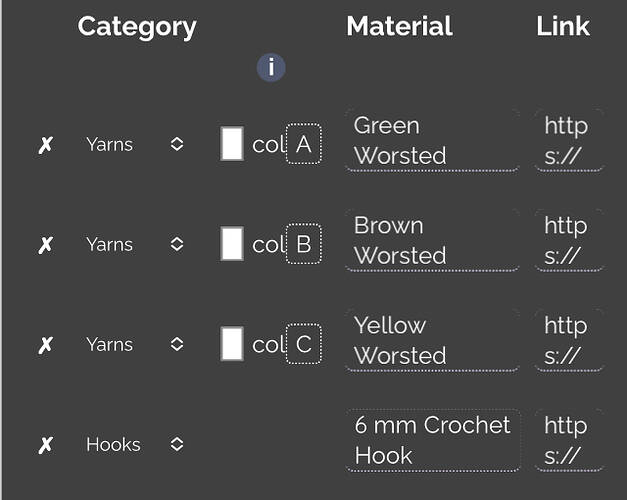Edit the color label C field
The image size is (627, 500).
pyautogui.click(x=304, y=344)
